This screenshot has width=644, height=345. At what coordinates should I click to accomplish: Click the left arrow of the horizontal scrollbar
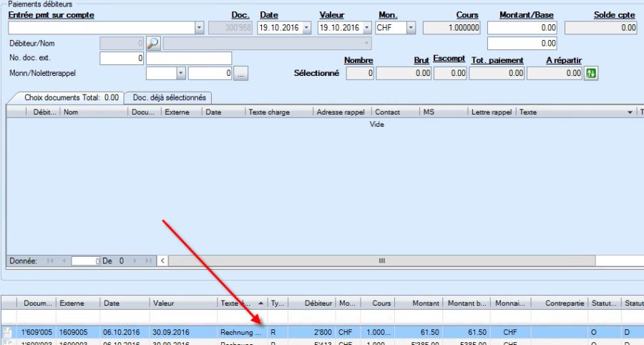point(162,261)
